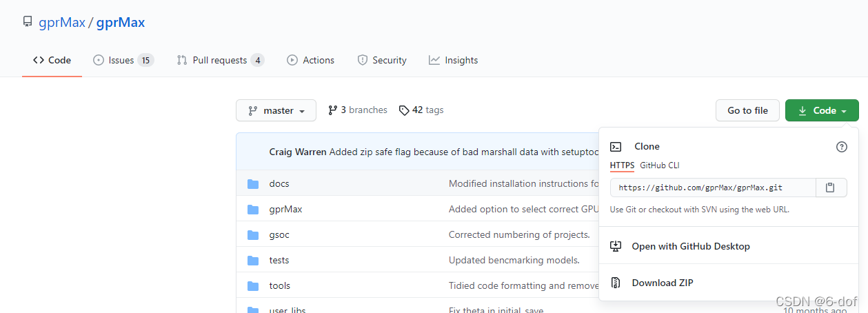Go to the Actions tab
Viewport: 868px width, 313px height.
click(311, 60)
